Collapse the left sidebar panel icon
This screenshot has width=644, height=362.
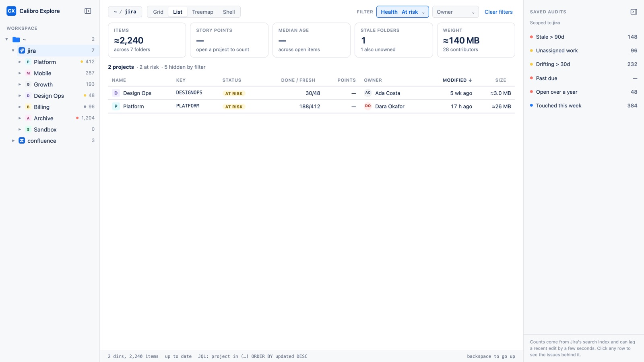coord(88,11)
